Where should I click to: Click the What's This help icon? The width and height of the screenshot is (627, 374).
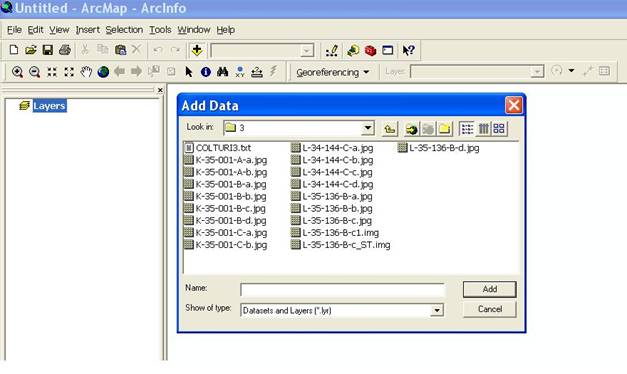click(x=408, y=50)
